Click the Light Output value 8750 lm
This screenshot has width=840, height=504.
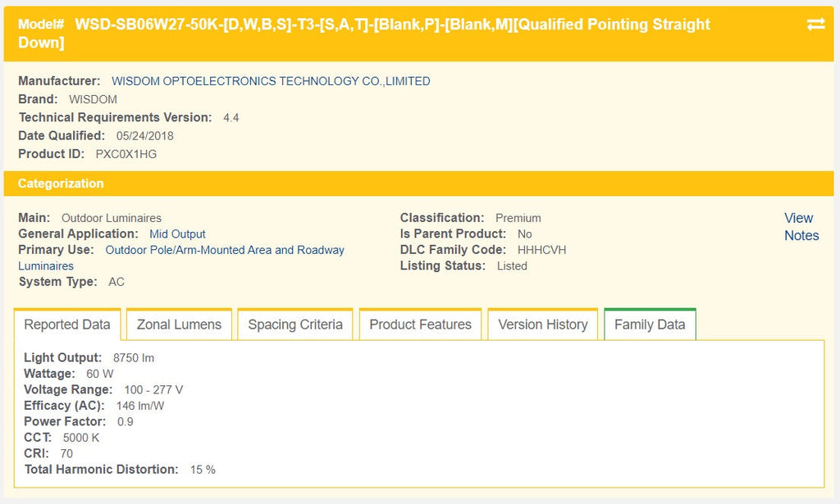(134, 358)
